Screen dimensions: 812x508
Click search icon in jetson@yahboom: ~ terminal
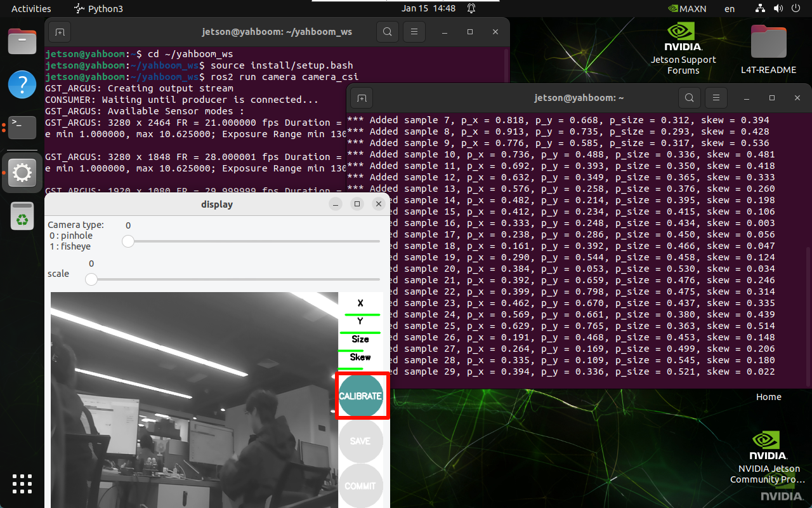tap(690, 98)
